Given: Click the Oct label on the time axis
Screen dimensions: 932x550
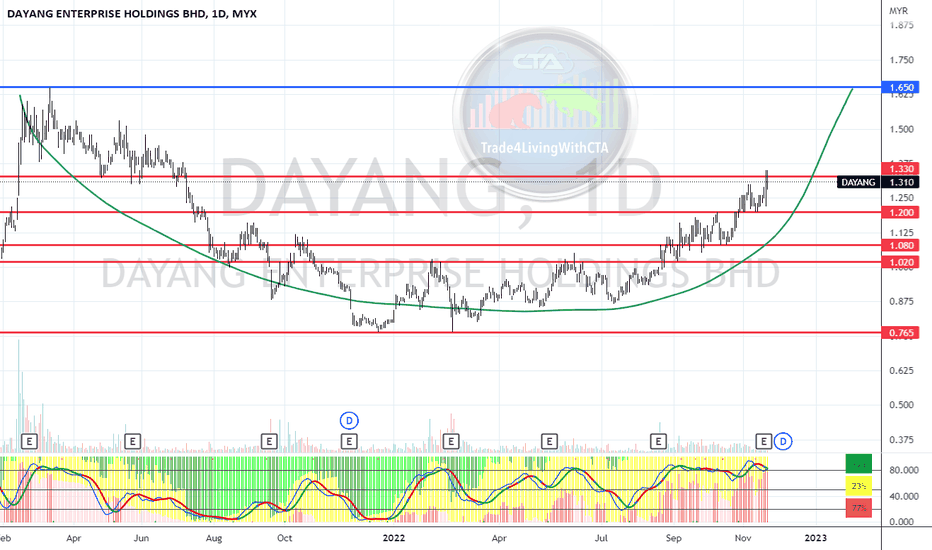Looking at the screenshot, I should [x=284, y=538].
